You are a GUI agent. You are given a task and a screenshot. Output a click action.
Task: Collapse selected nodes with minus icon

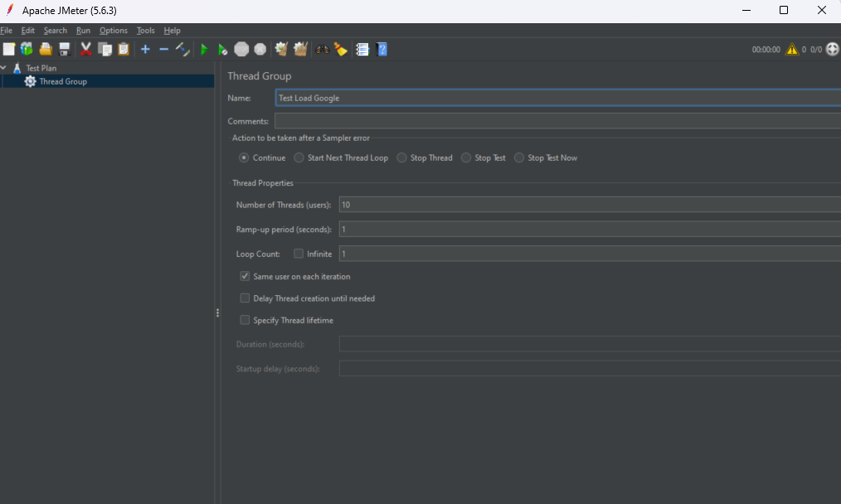click(x=163, y=50)
